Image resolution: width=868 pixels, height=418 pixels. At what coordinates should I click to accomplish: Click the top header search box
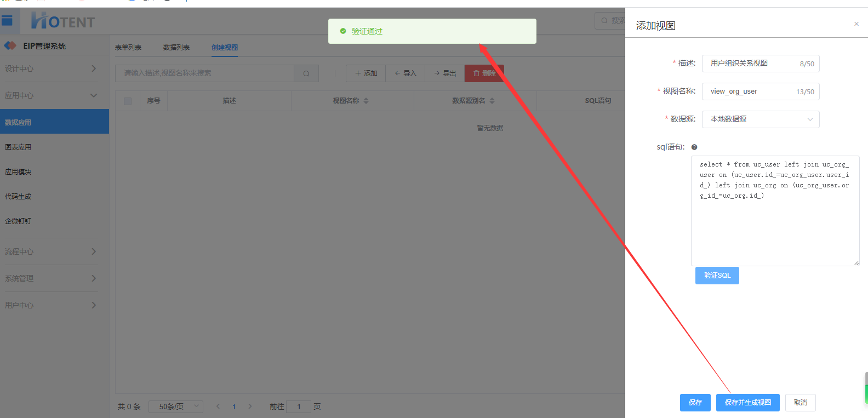point(610,21)
